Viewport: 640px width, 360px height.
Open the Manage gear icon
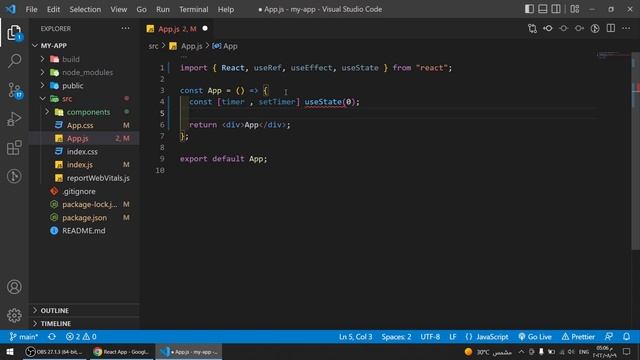click(x=14, y=315)
